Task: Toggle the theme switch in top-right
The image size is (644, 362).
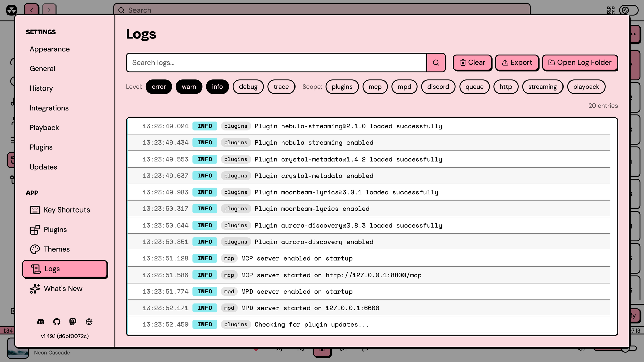Action: [629, 10]
